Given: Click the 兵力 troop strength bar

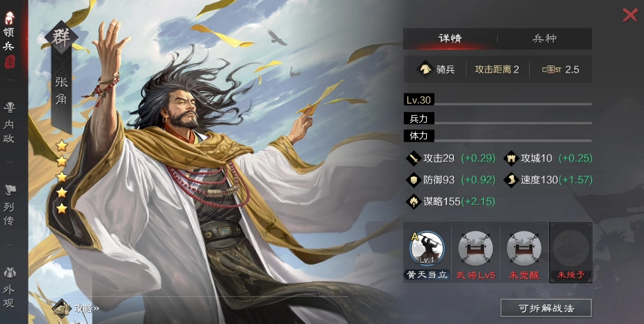Looking at the screenshot, I should [498, 119].
